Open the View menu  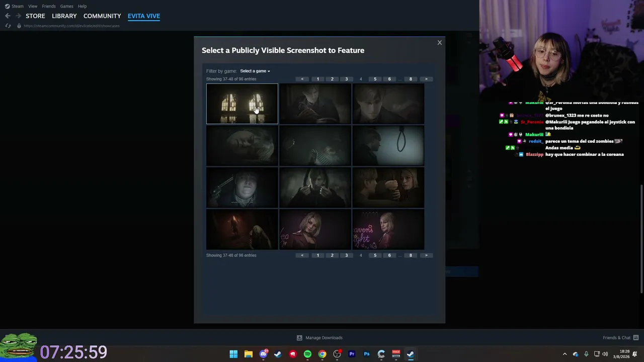[33, 6]
